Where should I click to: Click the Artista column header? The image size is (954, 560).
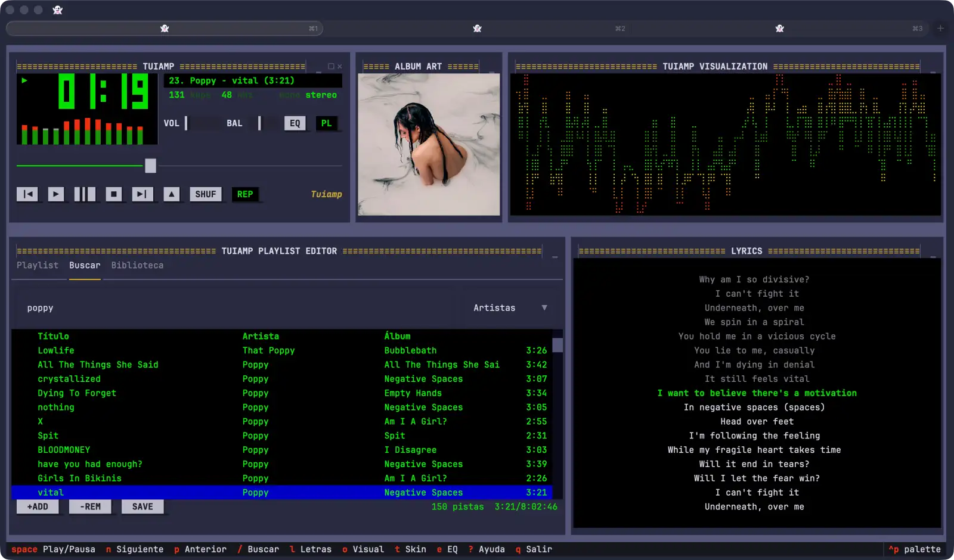261,337
